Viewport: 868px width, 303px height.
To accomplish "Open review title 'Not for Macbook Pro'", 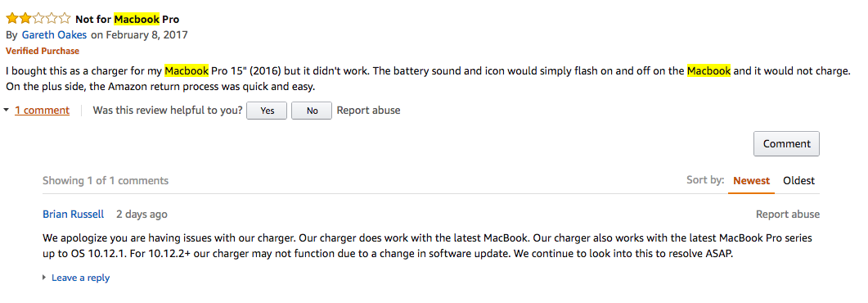I will pyautogui.click(x=128, y=20).
